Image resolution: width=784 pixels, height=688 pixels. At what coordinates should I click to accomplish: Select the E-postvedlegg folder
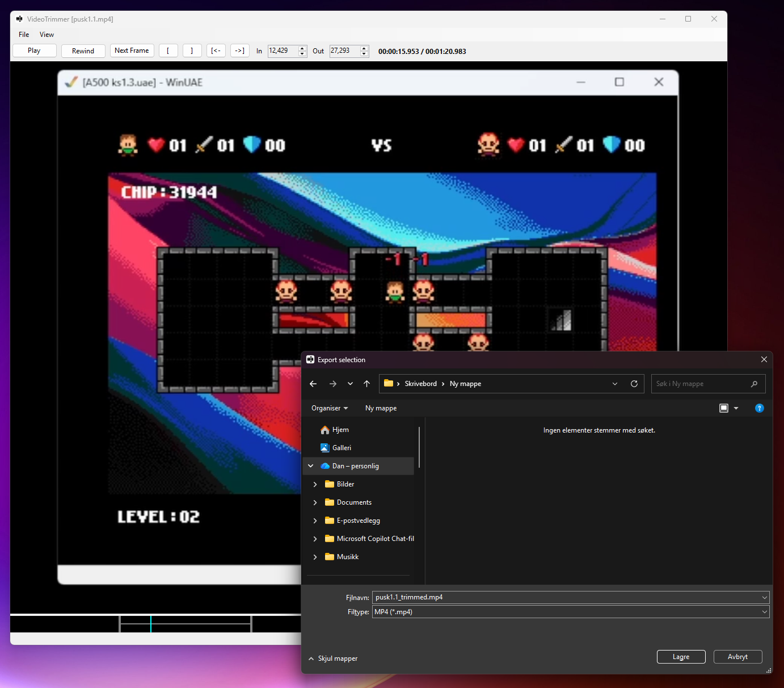coord(358,521)
